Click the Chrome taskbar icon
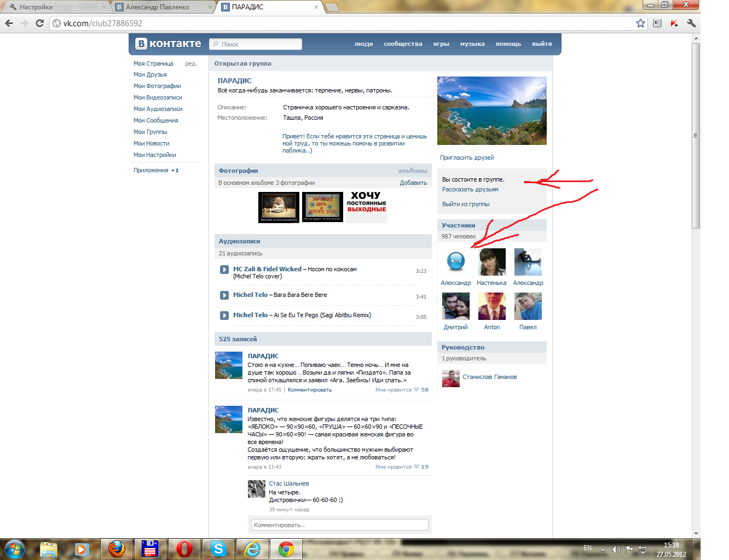Viewport: 729px width, 560px height. pyautogui.click(x=286, y=549)
